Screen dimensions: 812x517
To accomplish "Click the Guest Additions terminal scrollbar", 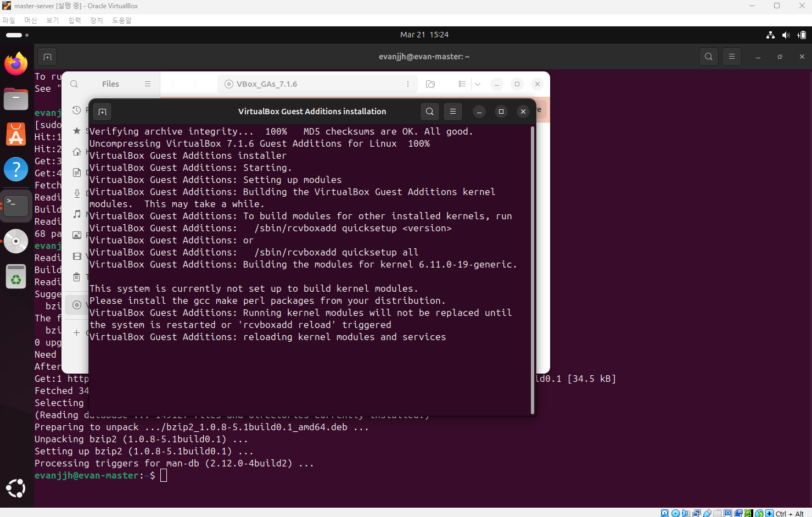I will (533, 270).
